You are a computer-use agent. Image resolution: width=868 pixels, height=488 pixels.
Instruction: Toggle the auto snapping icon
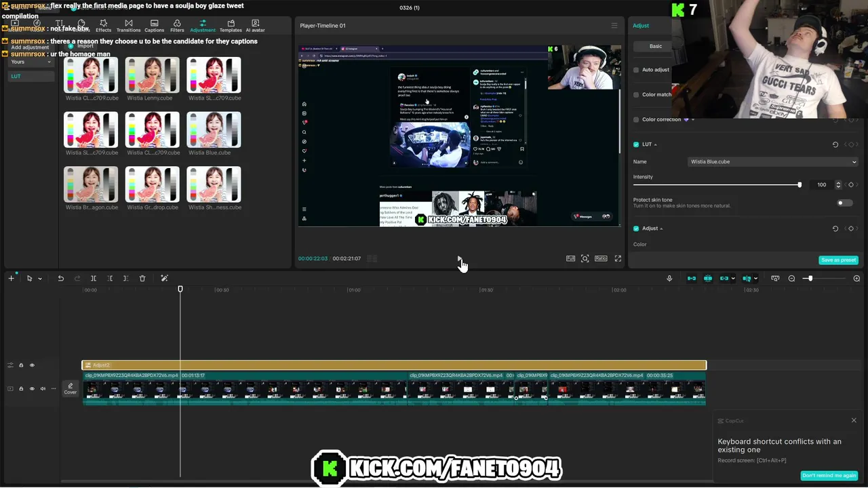pos(708,279)
